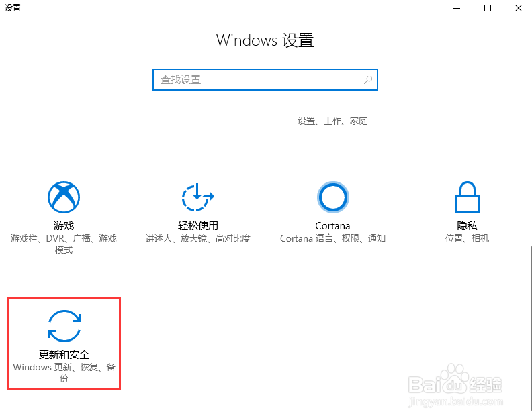Minimize the 设置 window
Image resolution: width=532 pixels, height=420 pixels.
tap(457, 8)
